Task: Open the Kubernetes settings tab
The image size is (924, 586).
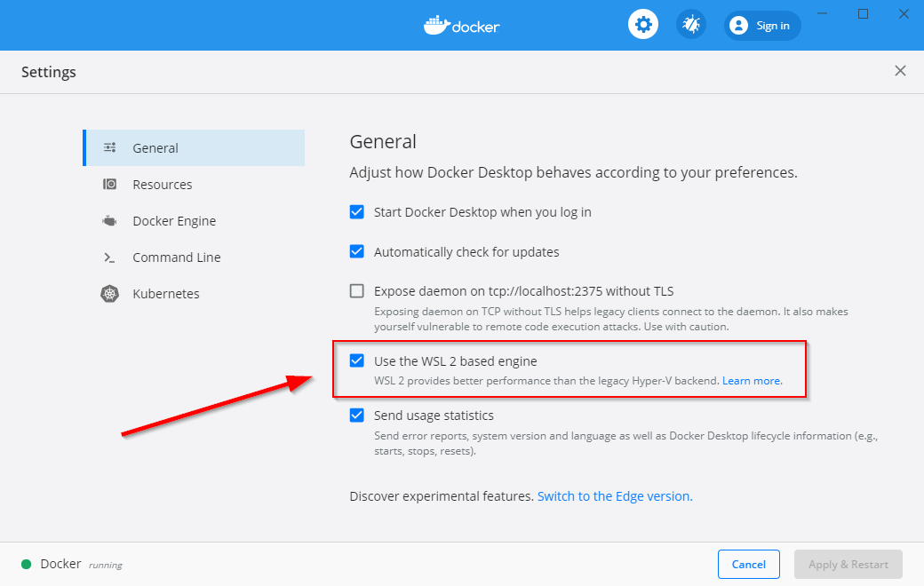Action: 194,293
